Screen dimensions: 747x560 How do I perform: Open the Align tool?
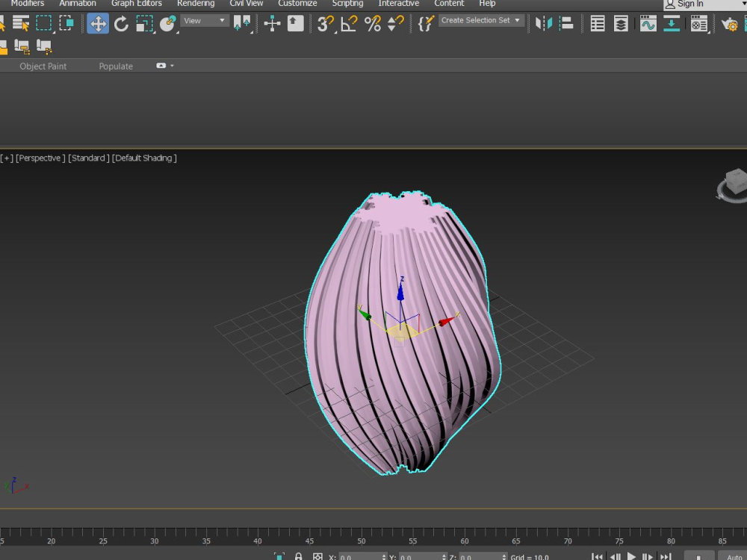click(566, 23)
